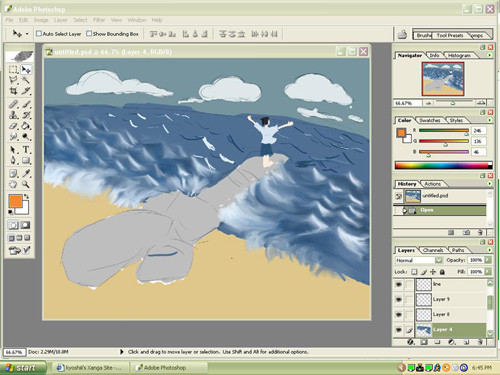Open tool preset picker arrow in options bar
The height and width of the screenshot is (375, 500).
[x=27, y=34]
